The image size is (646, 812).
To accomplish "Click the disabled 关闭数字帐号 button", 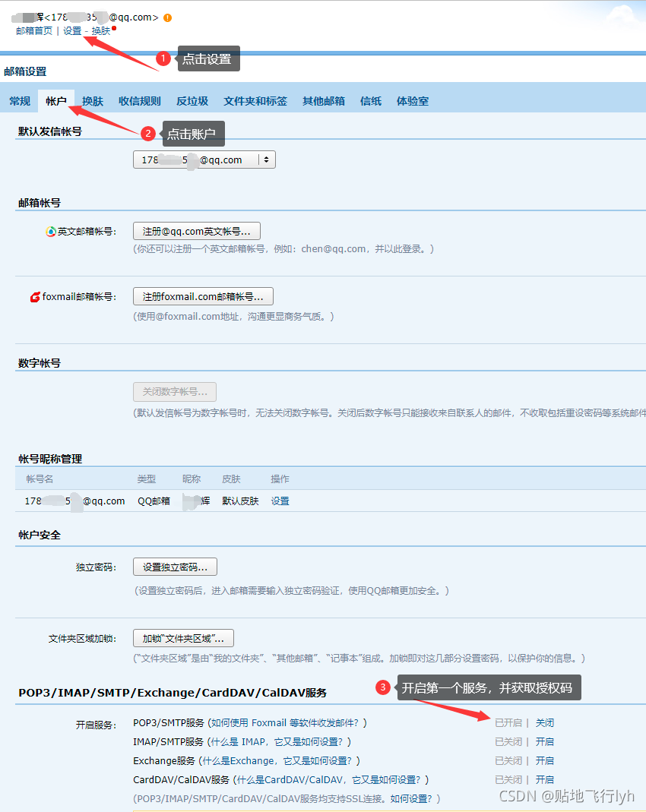I will click(175, 391).
